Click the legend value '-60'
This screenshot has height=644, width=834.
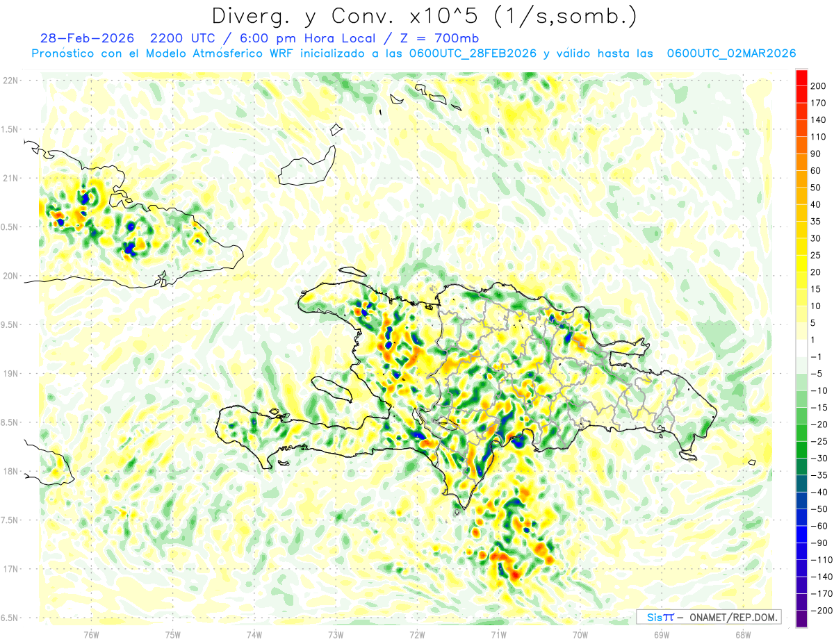coord(819,526)
